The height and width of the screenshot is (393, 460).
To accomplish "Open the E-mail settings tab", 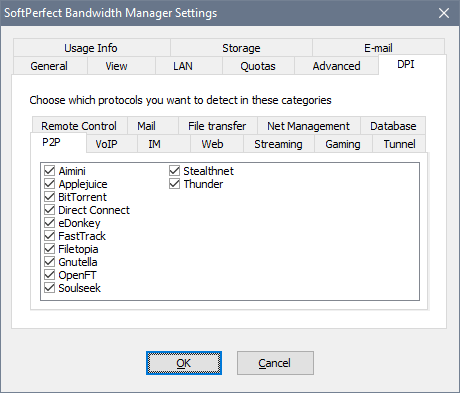I will 378,48.
